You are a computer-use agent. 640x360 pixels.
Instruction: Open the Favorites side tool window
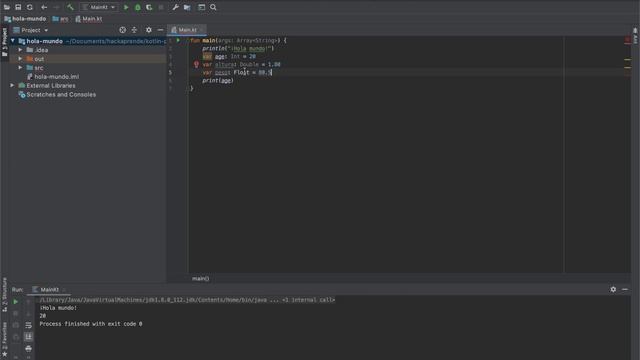pyautogui.click(x=4, y=338)
